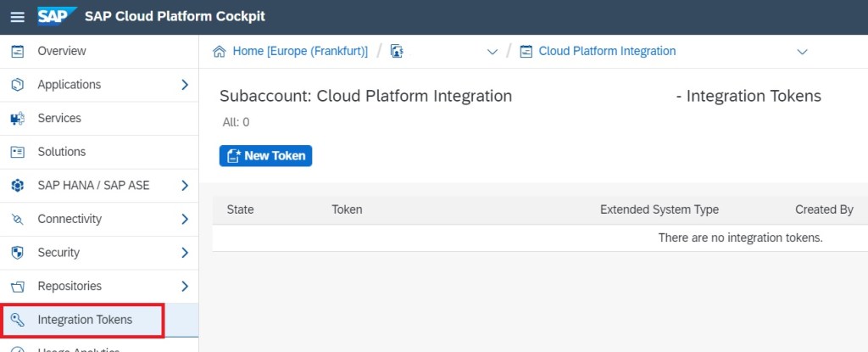Click the Integration Tokens key icon
The height and width of the screenshot is (352, 868).
click(x=17, y=320)
